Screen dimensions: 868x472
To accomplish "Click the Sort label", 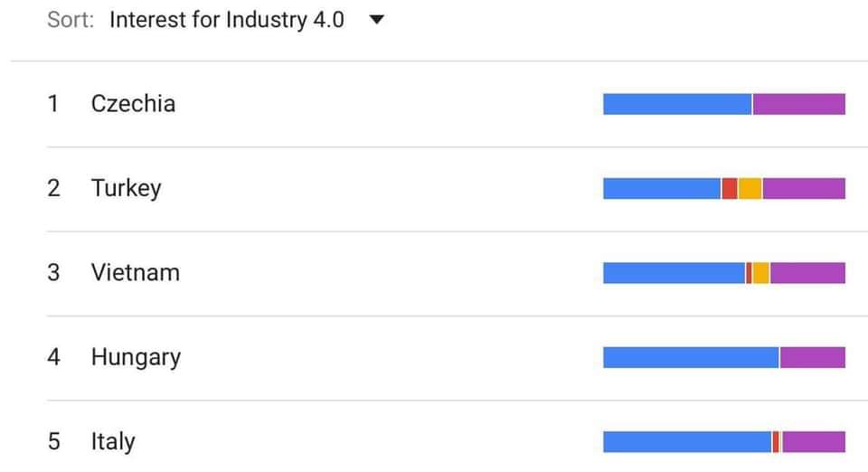I will pos(71,20).
